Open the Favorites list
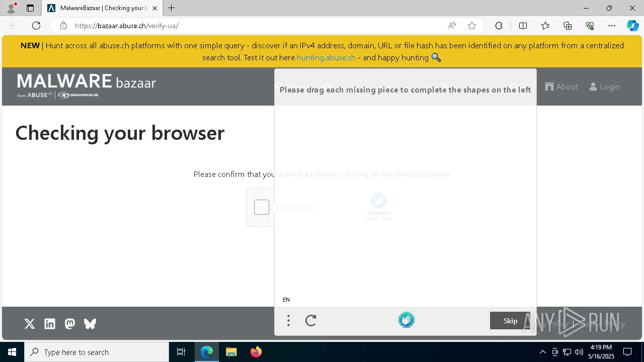 click(545, 26)
